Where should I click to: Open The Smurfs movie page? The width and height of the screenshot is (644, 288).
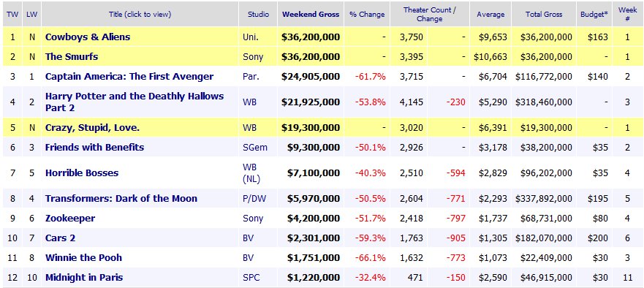72,56
